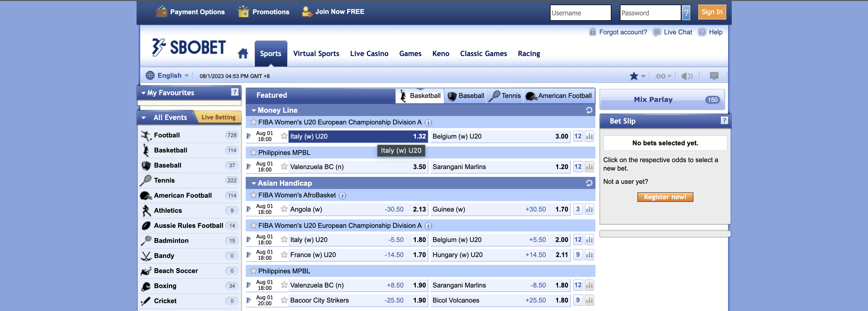
Task: Open Payment Options
Action: pyautogui.click(x=190, y=12)
